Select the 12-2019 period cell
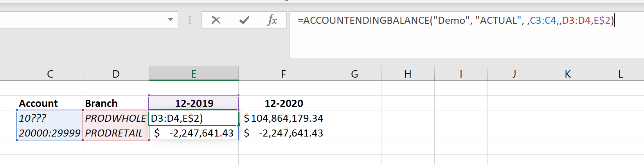 (x=194, y=103)
